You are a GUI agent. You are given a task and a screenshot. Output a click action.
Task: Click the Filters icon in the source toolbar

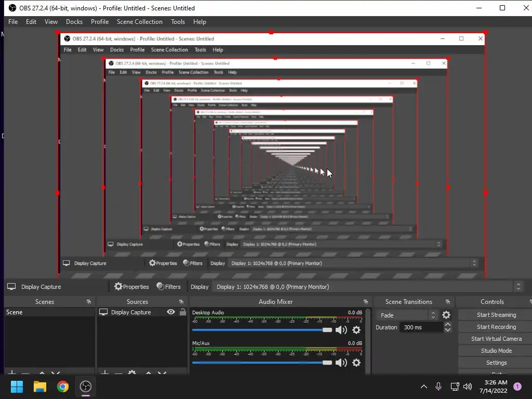(161, 287)
